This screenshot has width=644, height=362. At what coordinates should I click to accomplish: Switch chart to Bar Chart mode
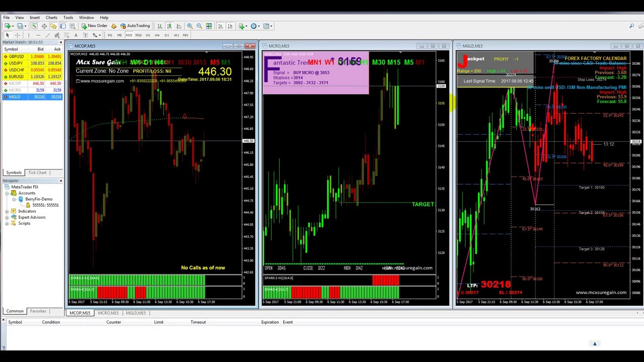tap(159, 26)
